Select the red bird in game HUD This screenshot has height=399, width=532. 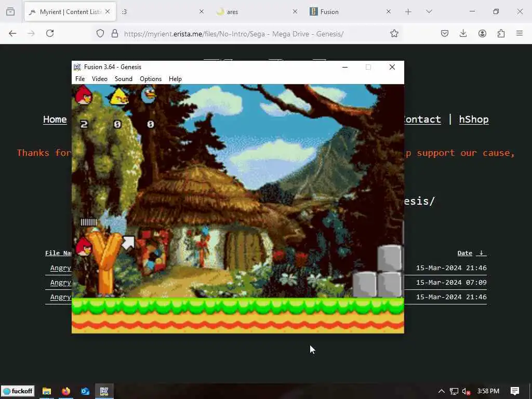click(x=83, y=96)
